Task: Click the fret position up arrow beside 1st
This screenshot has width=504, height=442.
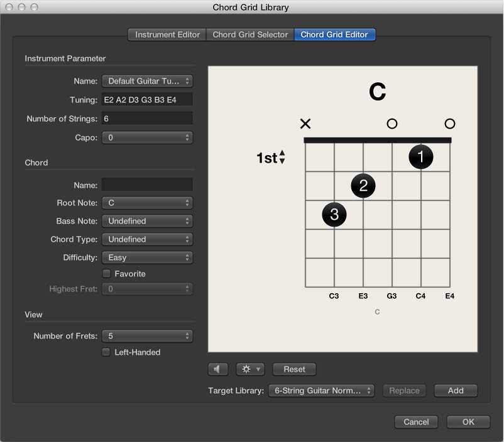Action: (x=282, y=154)
